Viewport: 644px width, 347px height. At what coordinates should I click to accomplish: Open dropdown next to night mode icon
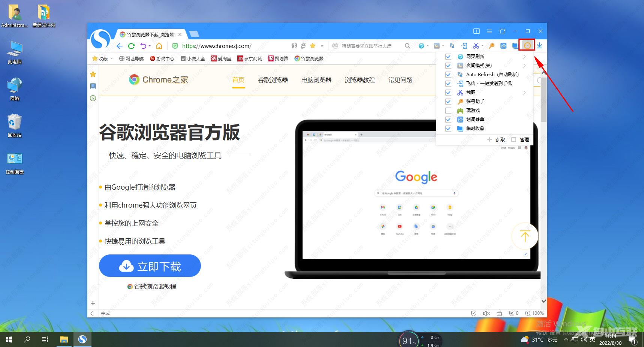click(x=443, y=46)
